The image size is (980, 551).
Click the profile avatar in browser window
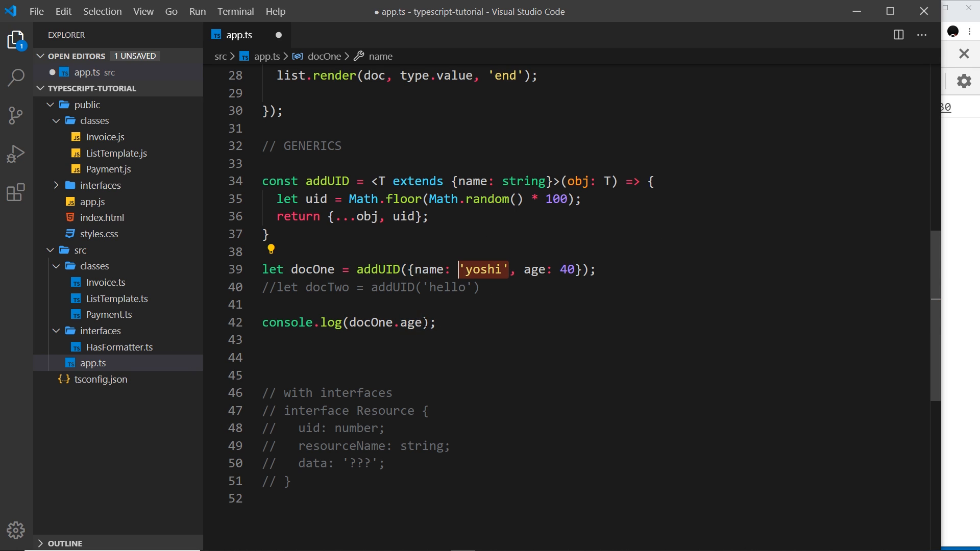coord(953,31)
